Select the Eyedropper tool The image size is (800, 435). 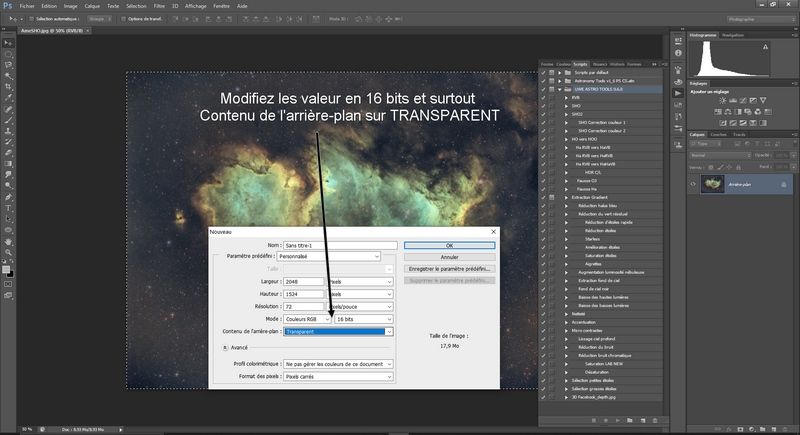8,98
